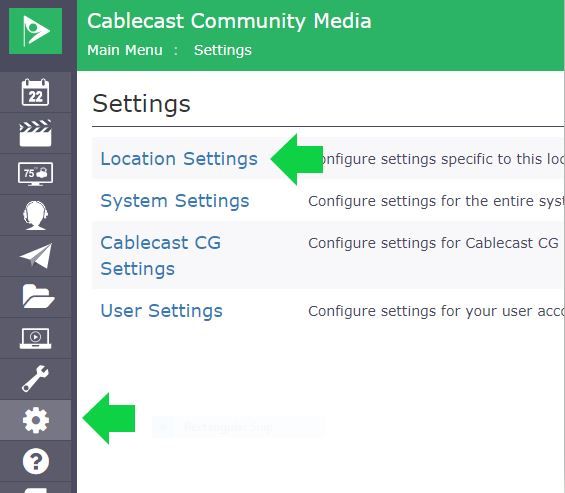Open the wrench tools icon
Image resolution: width=565 pixels, height=493 pixels.
click(x=35, y=379)
